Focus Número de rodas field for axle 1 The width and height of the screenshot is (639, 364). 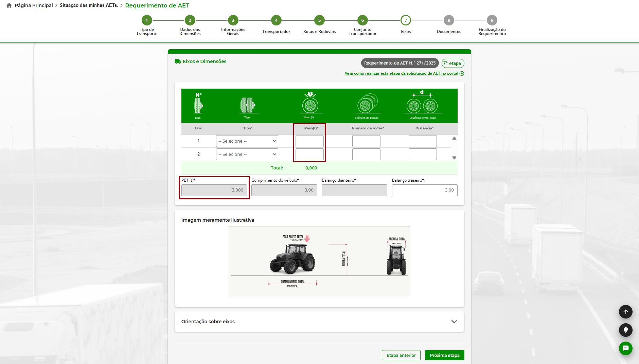(x=366, y=141)
